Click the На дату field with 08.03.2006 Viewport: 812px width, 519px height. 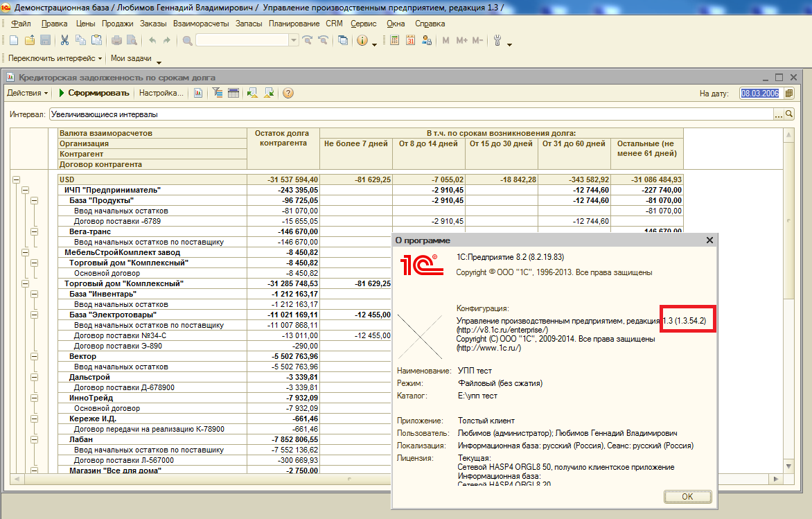(x=760, y=94)
